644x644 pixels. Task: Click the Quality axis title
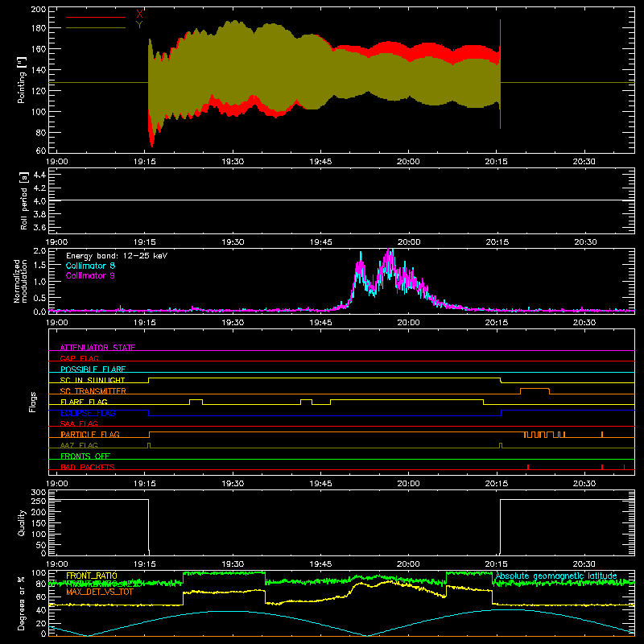pyautogui.click(x=22, y=522)
